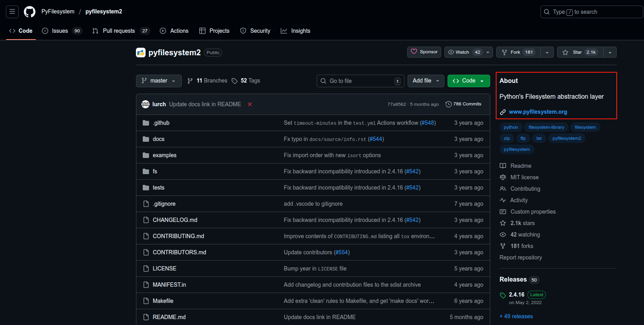Click the eye icon next to 42 watching
This screenshot has height=325, width=644.
point(503,235)
